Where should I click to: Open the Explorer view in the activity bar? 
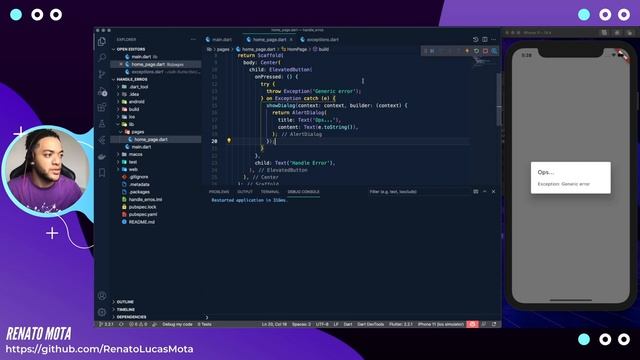pos(102,41)
